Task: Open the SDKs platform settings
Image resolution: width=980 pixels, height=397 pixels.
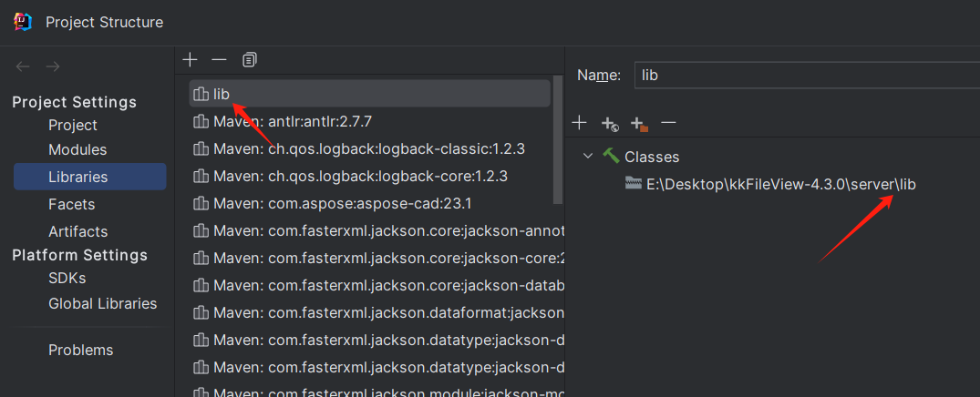Action: click(x=67, y=279)
